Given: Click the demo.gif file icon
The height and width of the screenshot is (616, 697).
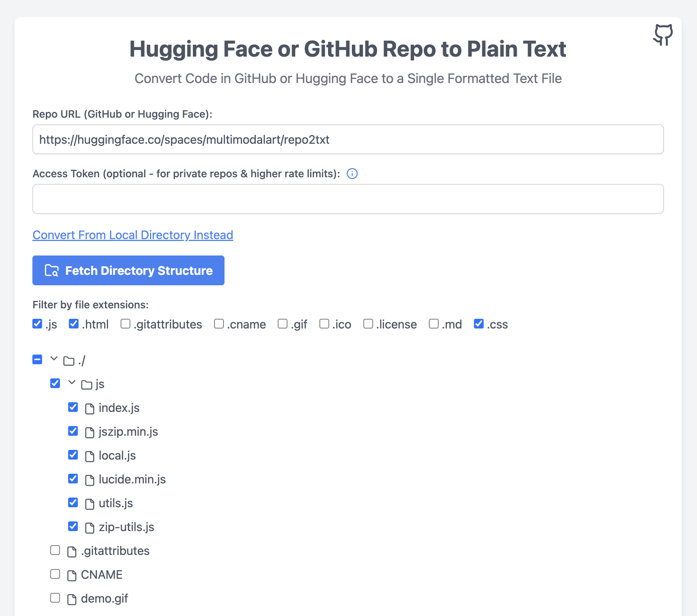Looking at the screenshot, I should click(x=72, y=599).
